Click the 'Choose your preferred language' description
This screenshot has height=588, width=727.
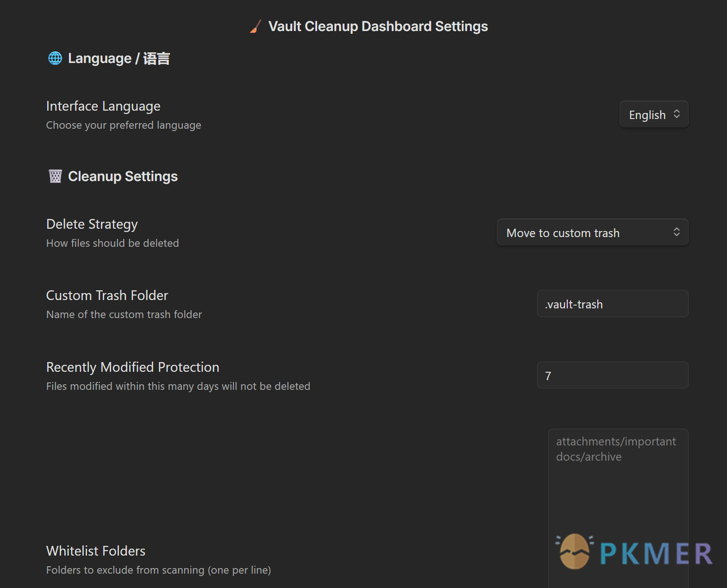point(124,125)
